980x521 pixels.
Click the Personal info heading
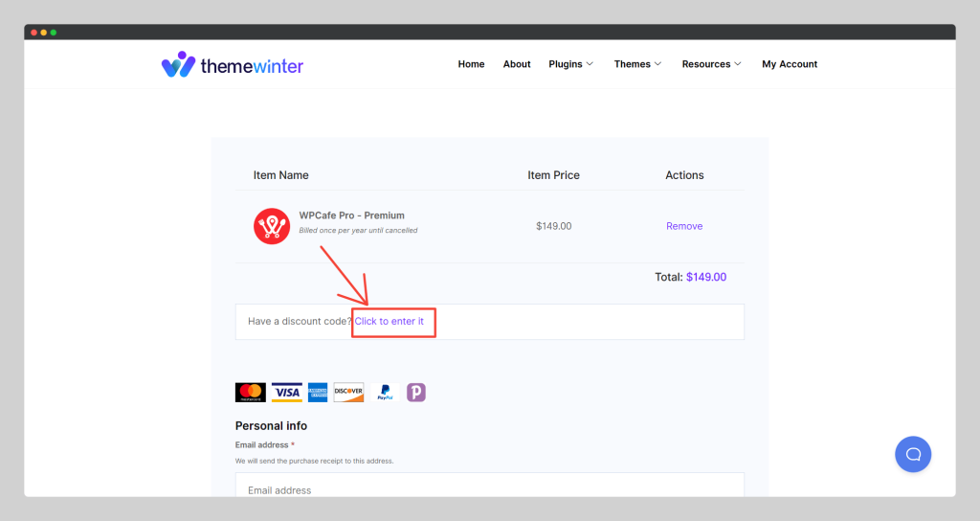271,425
